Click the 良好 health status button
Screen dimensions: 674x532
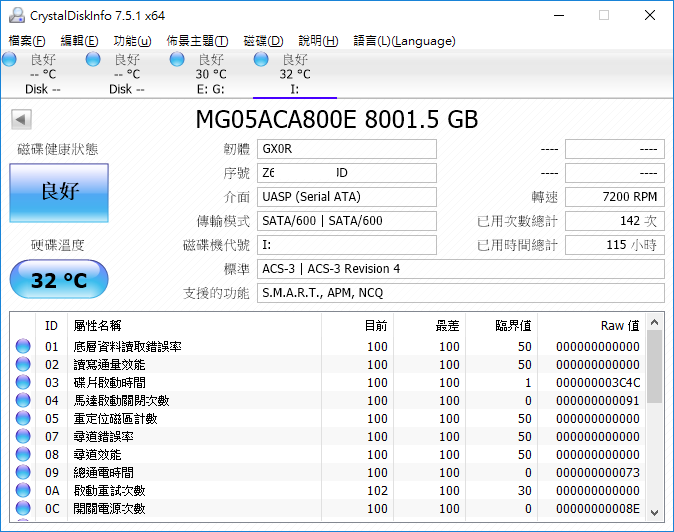click(x=59, y=193)
